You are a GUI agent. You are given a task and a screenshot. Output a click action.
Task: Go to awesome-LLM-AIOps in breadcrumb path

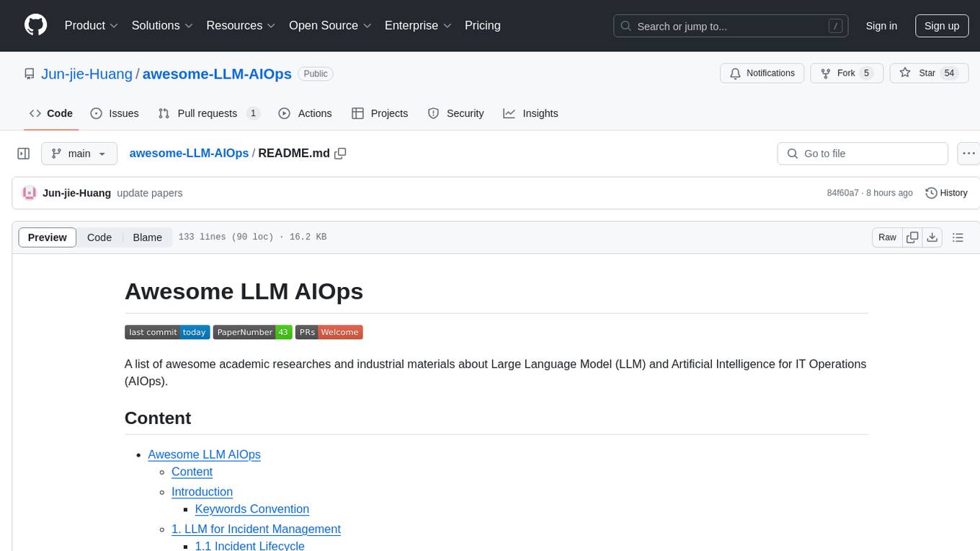(189, 153)
